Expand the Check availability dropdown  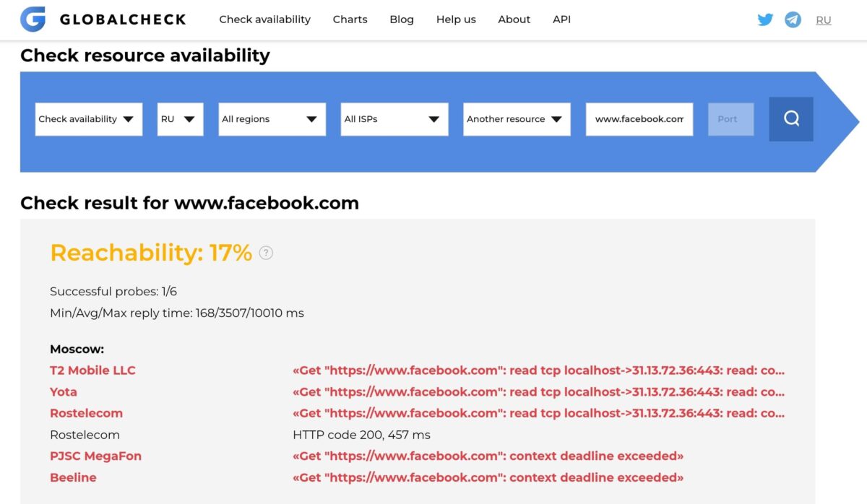click(88, 119)
